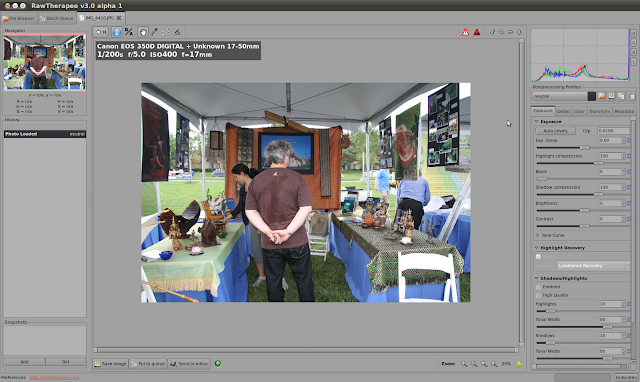Paste profile from clipboard

[631, 96]
